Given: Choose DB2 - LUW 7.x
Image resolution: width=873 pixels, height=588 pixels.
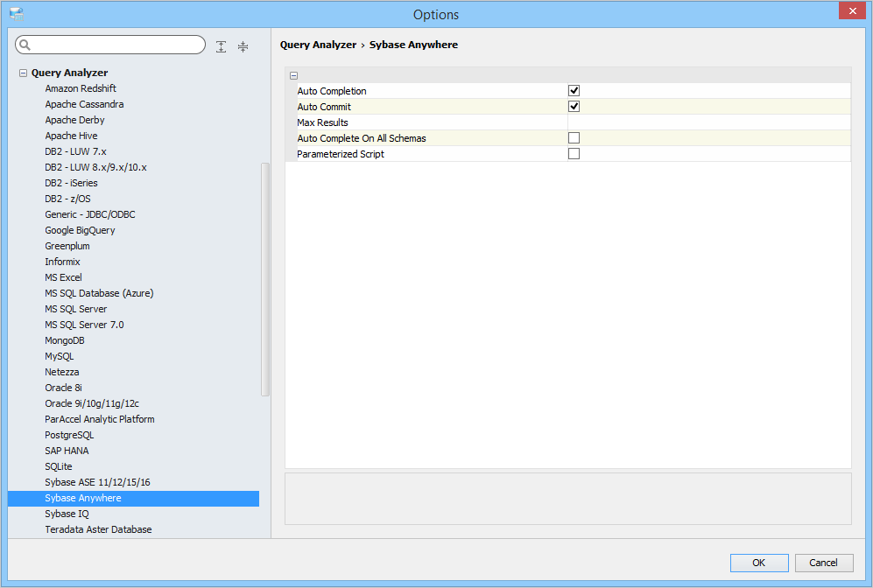Looking at the screenshot, I should pos(75,151).
